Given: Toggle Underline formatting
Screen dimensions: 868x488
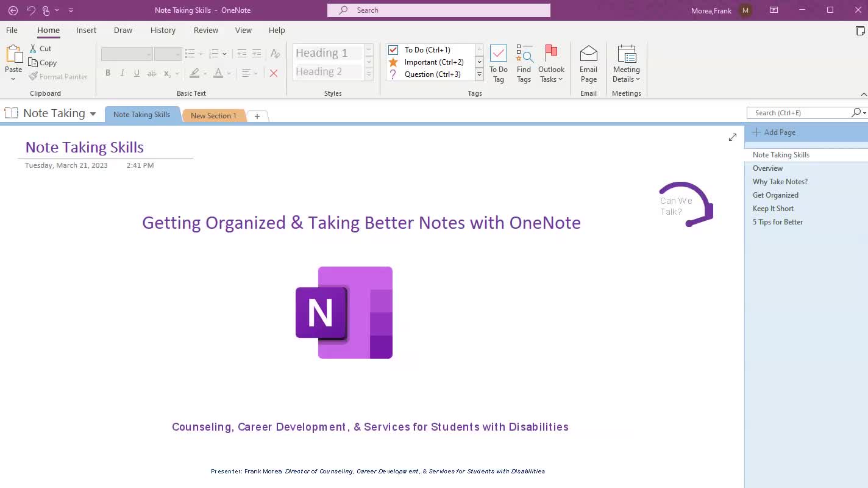Looking at the screenshot, I should click(x=137, y=73).
